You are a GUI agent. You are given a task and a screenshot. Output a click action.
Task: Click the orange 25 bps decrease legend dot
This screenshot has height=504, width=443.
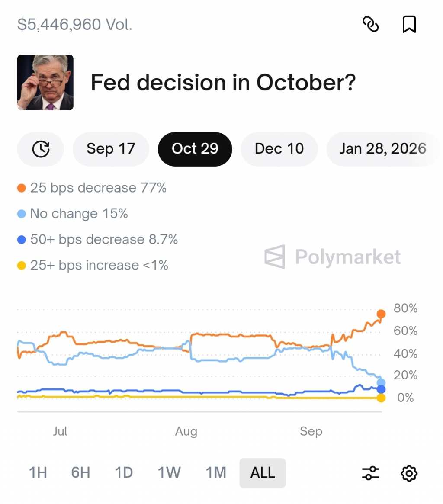pos(22,188)
